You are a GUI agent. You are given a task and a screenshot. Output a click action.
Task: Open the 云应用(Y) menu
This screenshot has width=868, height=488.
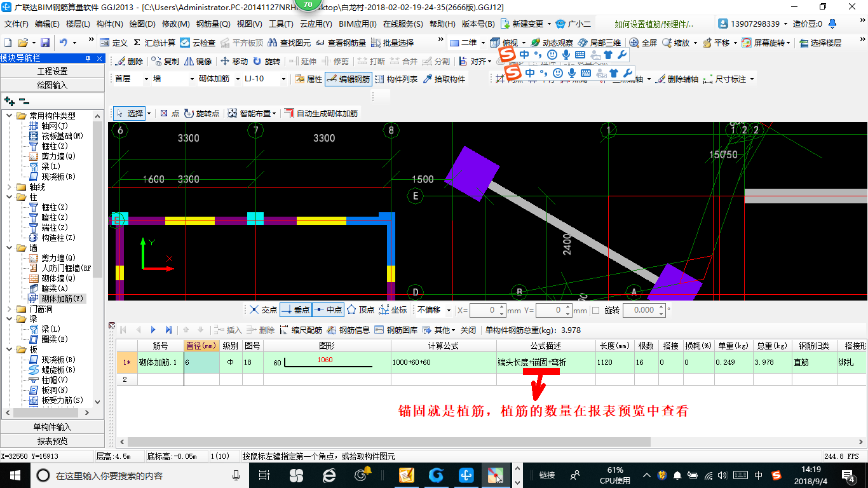(x=316, y=24)
